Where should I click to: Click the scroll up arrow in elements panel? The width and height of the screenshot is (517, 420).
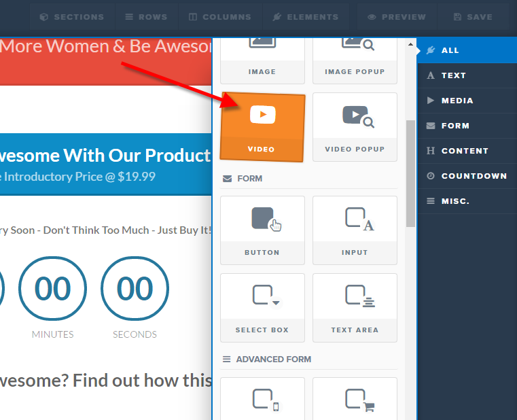[410, 44]
